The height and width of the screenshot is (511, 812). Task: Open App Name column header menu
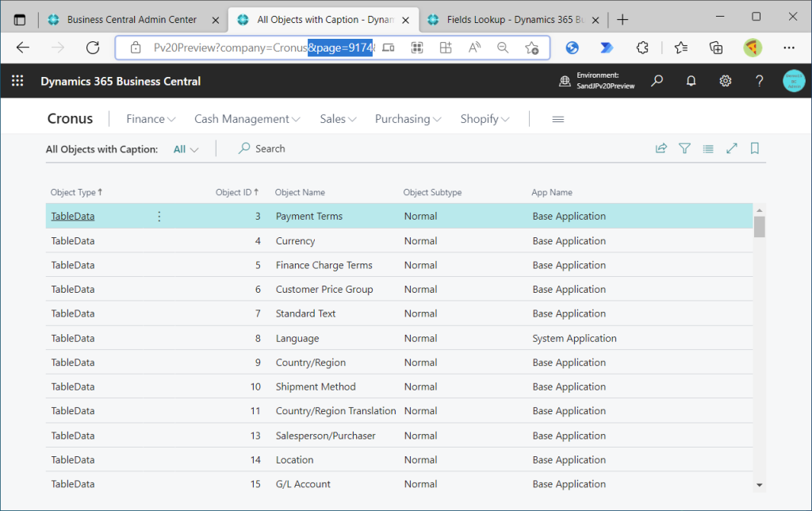point(552,192)
